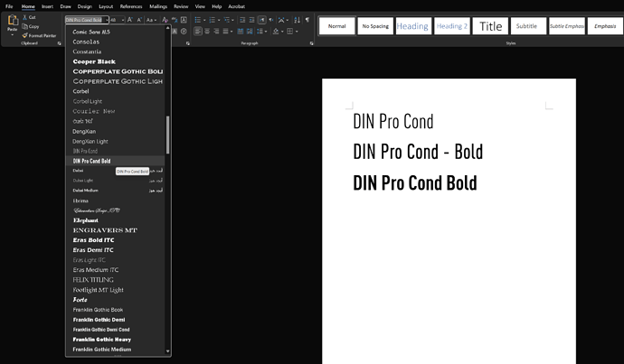Click the Clear All Formatting icon

(x=165, y=20)
